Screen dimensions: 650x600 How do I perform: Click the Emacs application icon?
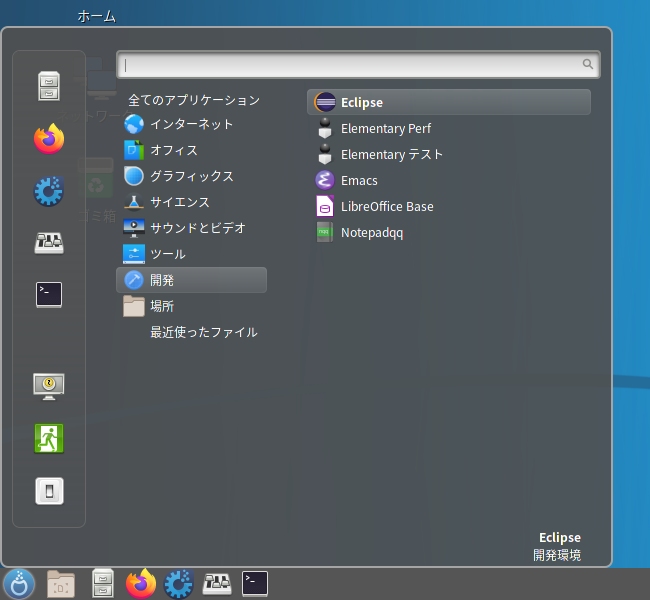pos(325,180)
